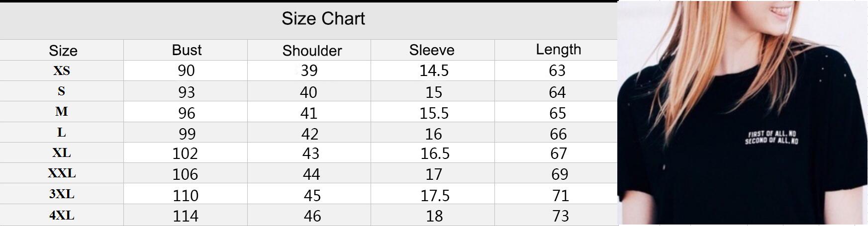
Task: Click the shoulder value 45 for 3XL
Action: 312,196
